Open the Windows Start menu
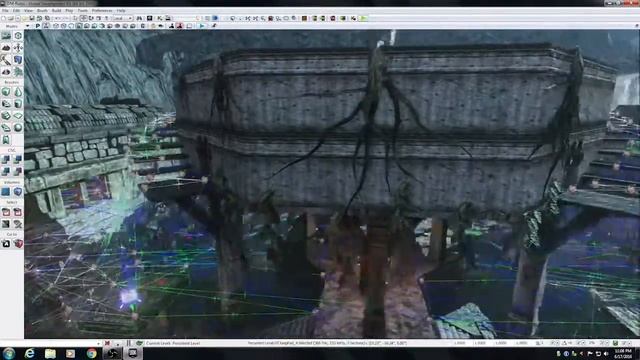 tap(9, 353)
